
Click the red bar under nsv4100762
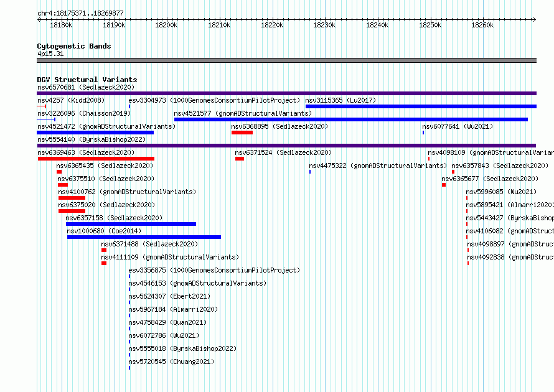[72, 198]
